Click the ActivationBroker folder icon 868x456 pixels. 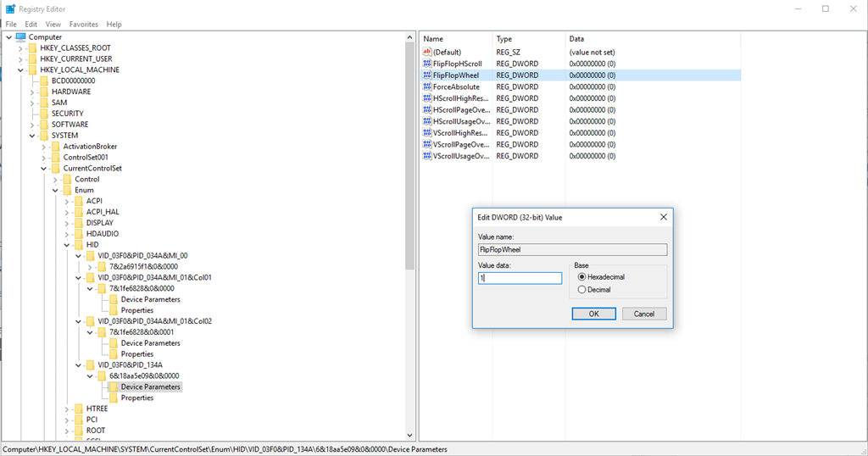55,147
